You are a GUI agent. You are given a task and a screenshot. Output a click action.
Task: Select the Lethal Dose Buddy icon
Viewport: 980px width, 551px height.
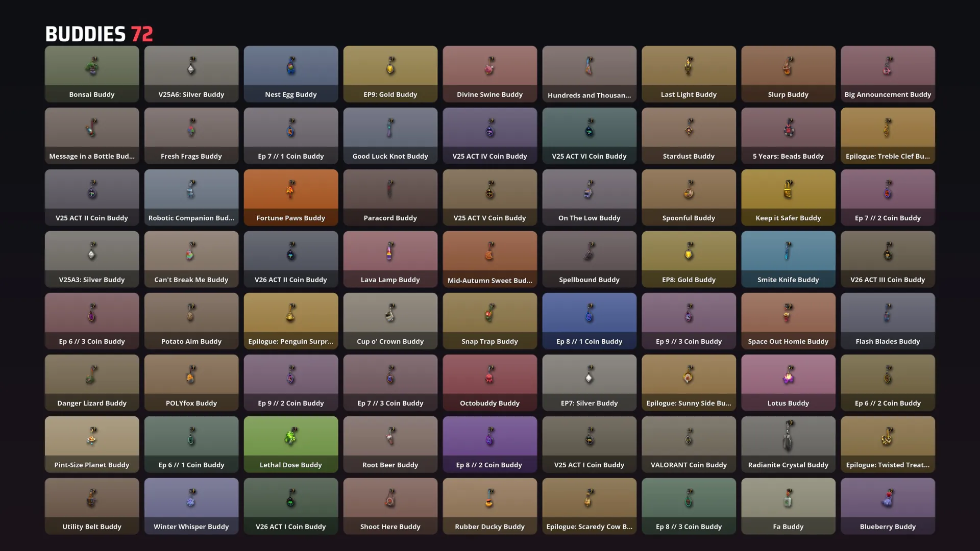pos(291,436)
